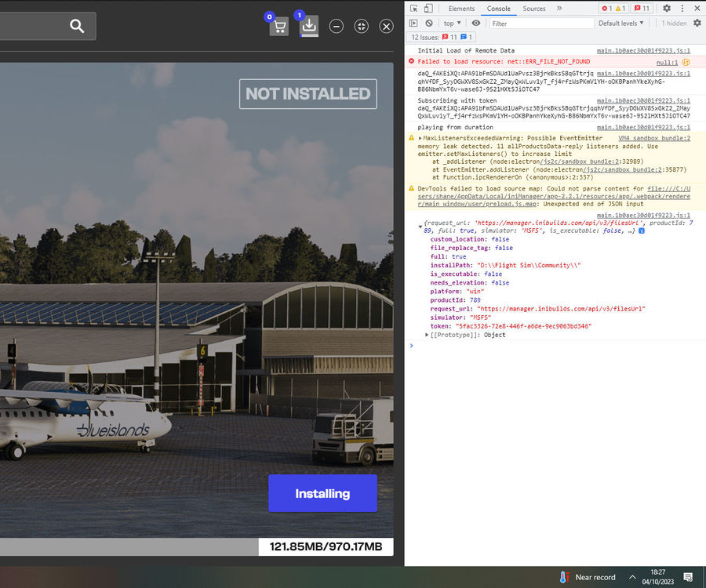The height and width of the screenshot is (588, 706).
Task: Click the search magnifier icon
Action: (77, 26)
